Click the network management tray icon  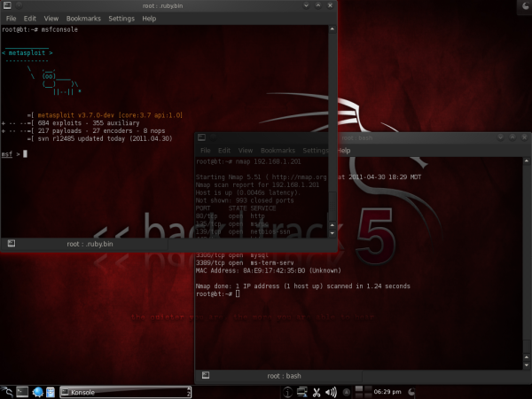click(x=301, y=392)
